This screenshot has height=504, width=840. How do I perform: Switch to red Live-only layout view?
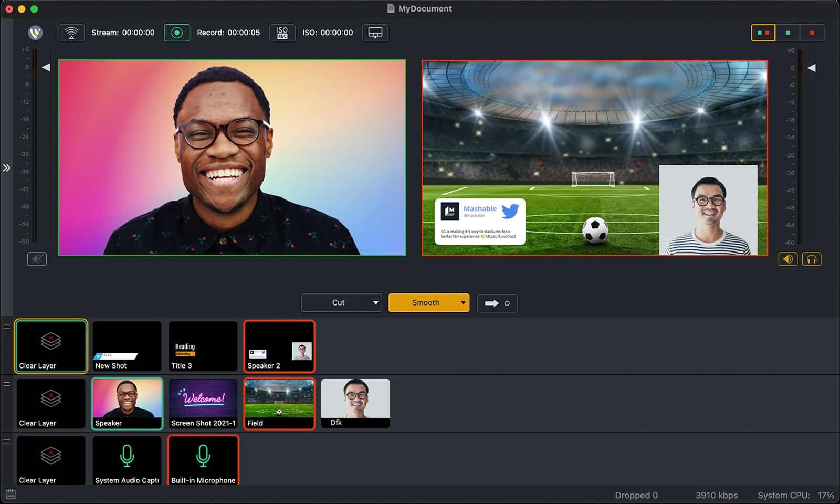pyautogui.click(x=812, y=33)
